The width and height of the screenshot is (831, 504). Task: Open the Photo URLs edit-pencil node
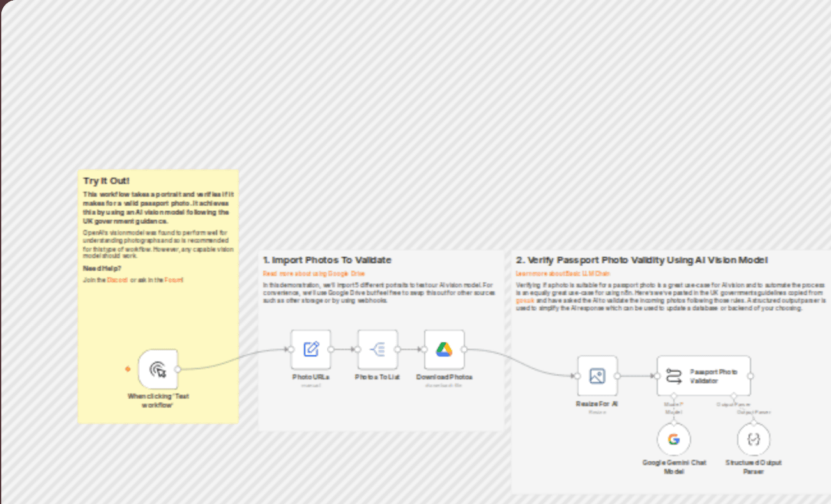[x=311, y=349]
